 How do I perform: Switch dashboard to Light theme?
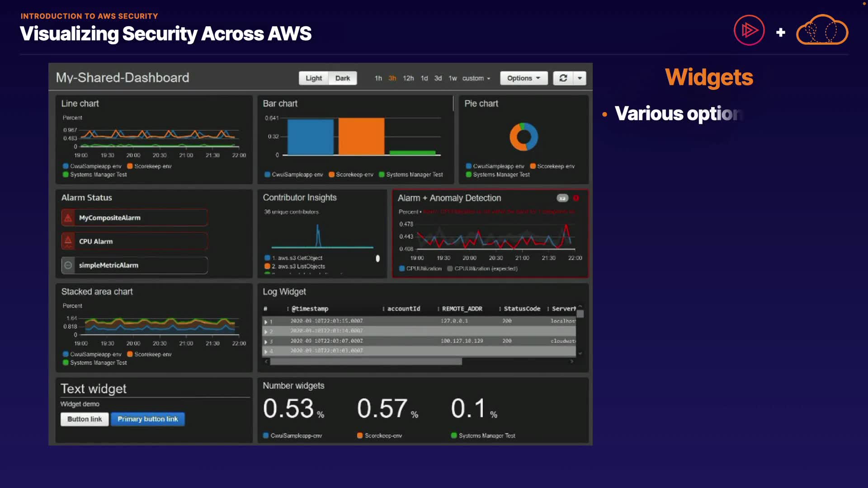tap(313, 78)
